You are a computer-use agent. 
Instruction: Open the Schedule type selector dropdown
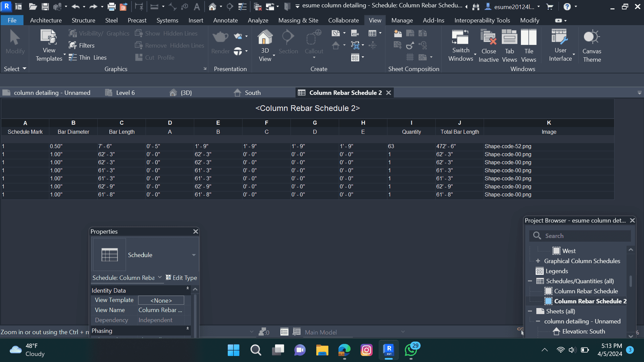click(x=194, y=255)
